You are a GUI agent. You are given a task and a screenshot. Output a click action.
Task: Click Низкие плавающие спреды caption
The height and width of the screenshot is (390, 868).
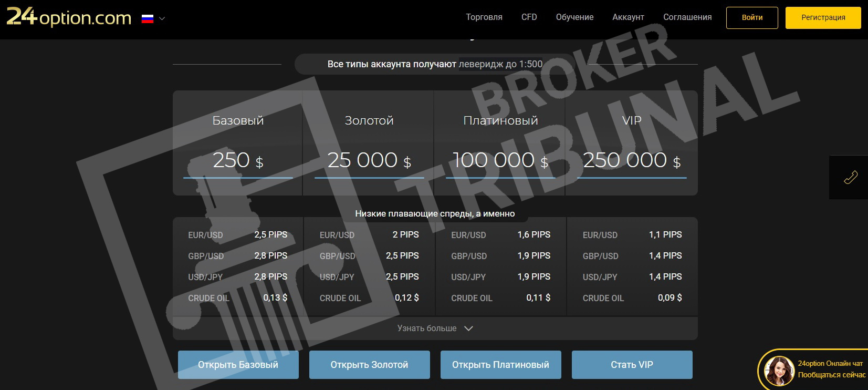435,213
